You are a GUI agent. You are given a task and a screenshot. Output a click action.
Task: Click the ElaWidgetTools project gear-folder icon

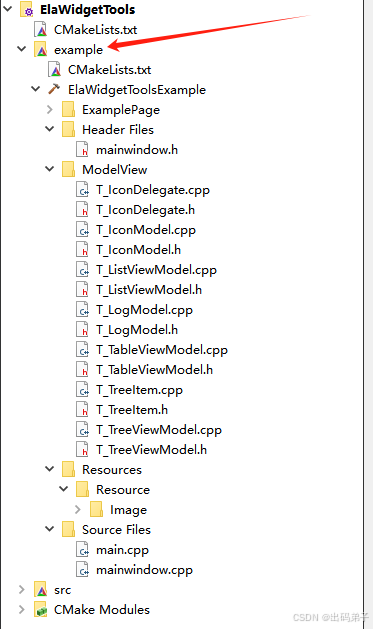27,10
